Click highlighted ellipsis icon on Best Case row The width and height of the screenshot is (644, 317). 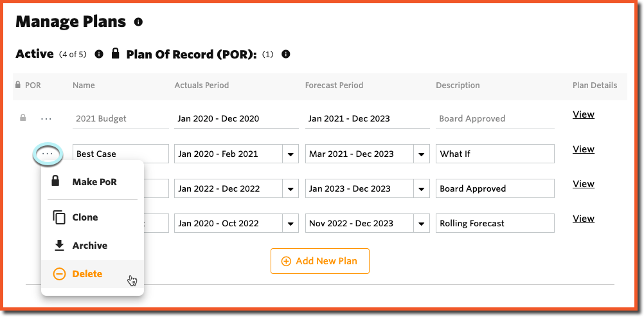coord(48,154)
